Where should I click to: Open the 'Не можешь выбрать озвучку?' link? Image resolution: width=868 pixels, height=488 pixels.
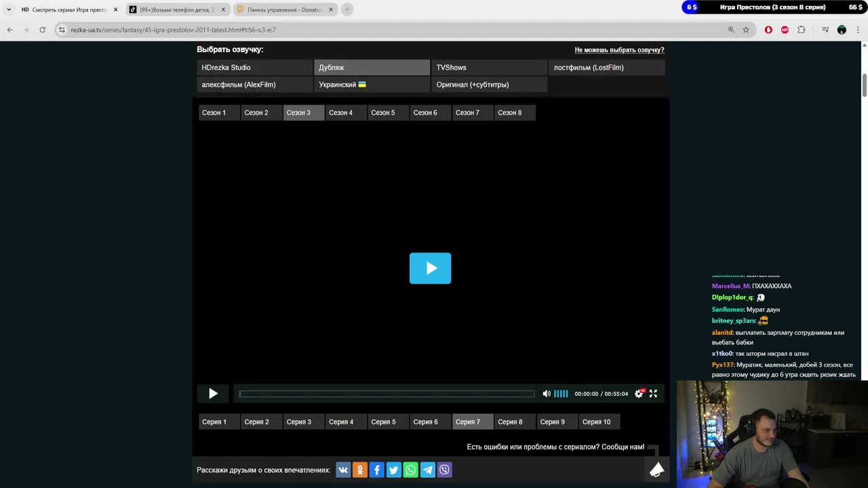pyautogui.click(x=619, y=50)
